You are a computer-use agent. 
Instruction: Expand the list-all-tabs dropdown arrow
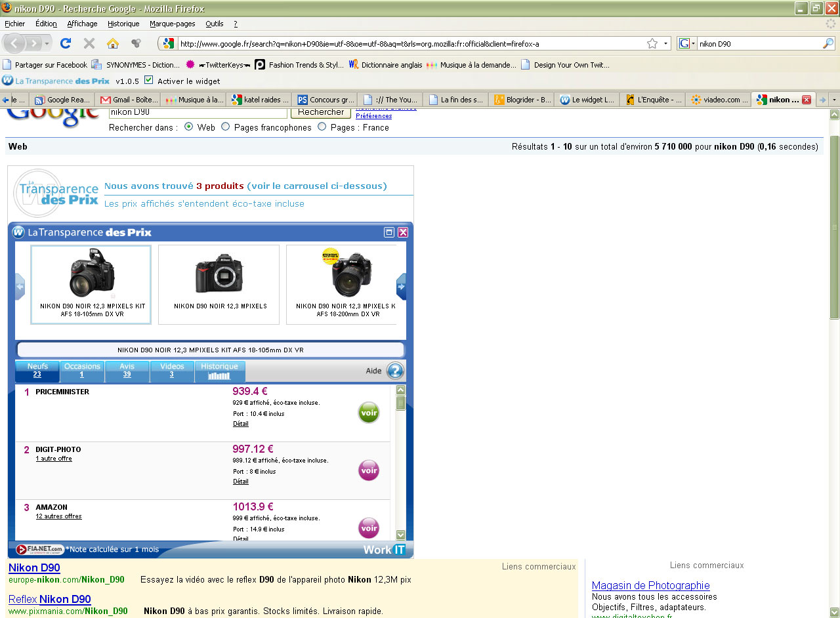834,100
